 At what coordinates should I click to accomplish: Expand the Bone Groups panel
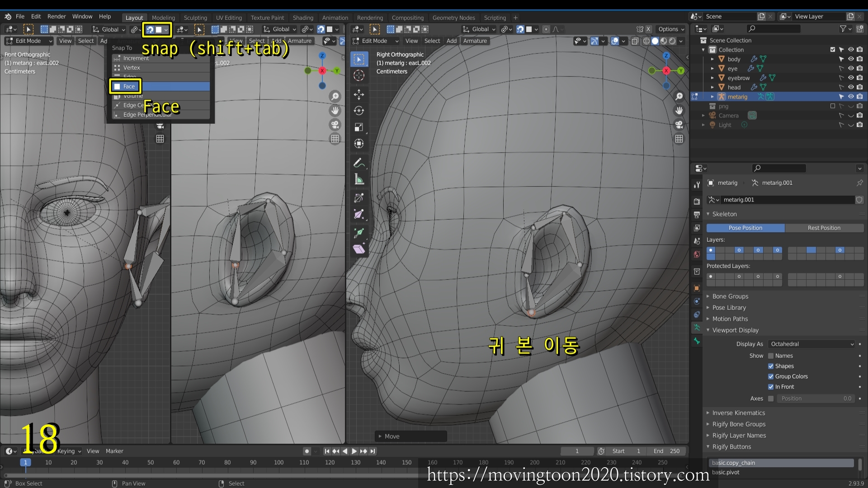(730, 296)
